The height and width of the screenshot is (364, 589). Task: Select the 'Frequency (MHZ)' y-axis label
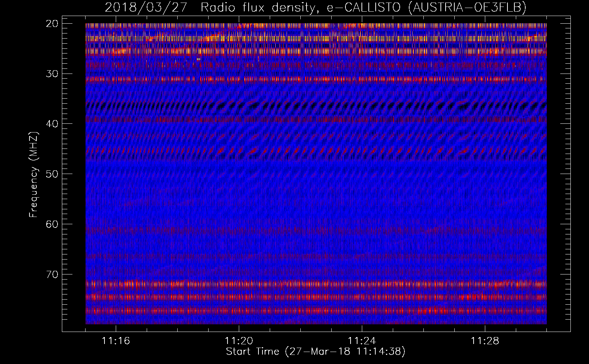pos(34,174)
